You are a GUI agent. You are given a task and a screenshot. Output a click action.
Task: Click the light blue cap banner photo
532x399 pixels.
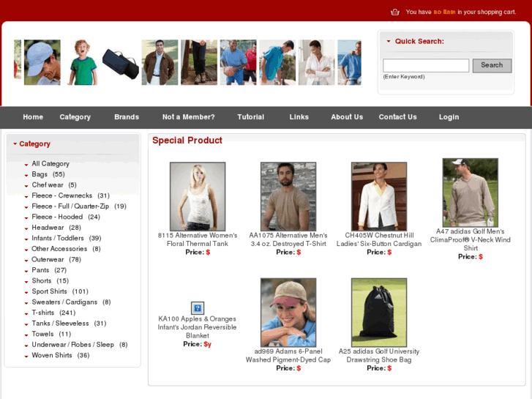point(42,62)
